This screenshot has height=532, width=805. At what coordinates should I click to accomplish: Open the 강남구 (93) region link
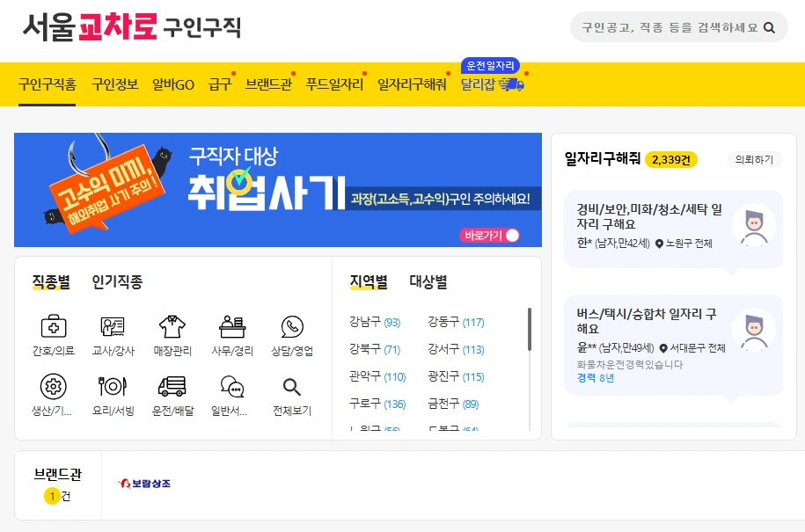(x=375, y=322)
